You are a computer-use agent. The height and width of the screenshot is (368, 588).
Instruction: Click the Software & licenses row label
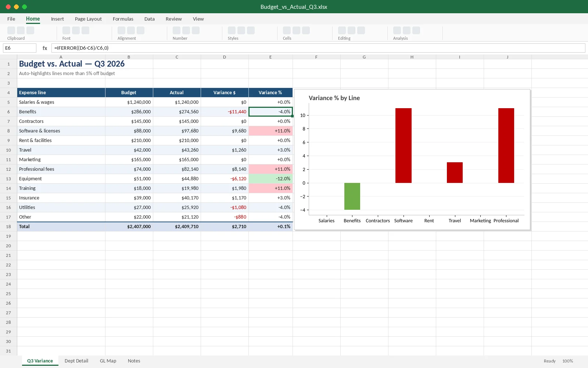coord(61,131)
